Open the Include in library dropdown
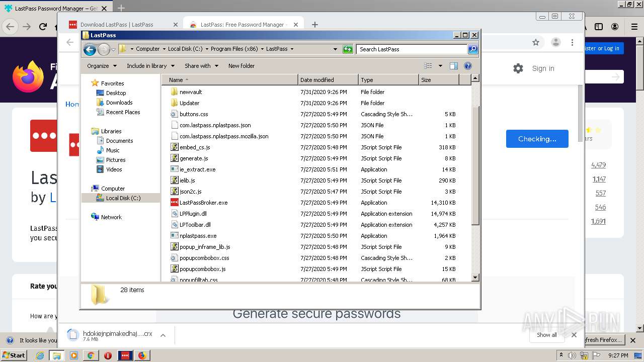Screen dimensions: 644x362 150,66
